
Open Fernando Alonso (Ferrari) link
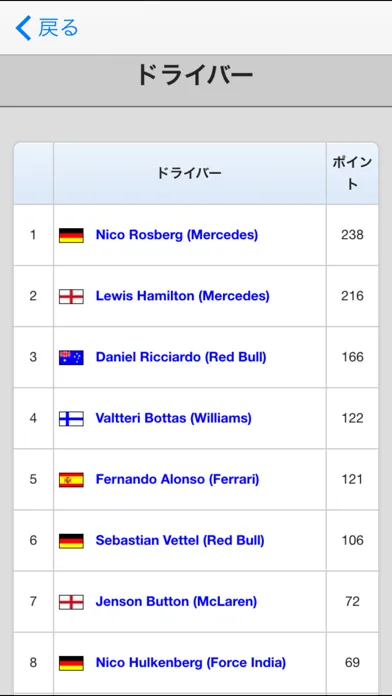tap(178, 479)
